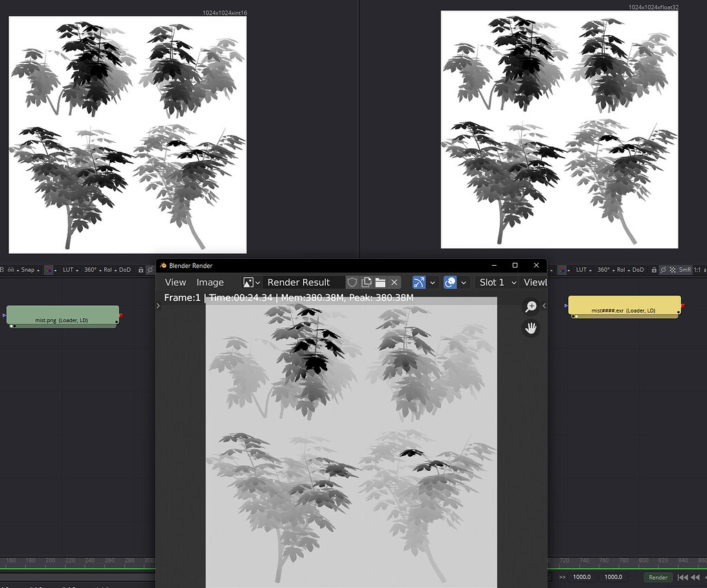Viewport: 707px width, 588px height.
Task: Click the red output square of mist.png node
Action: tap(121, 316)
